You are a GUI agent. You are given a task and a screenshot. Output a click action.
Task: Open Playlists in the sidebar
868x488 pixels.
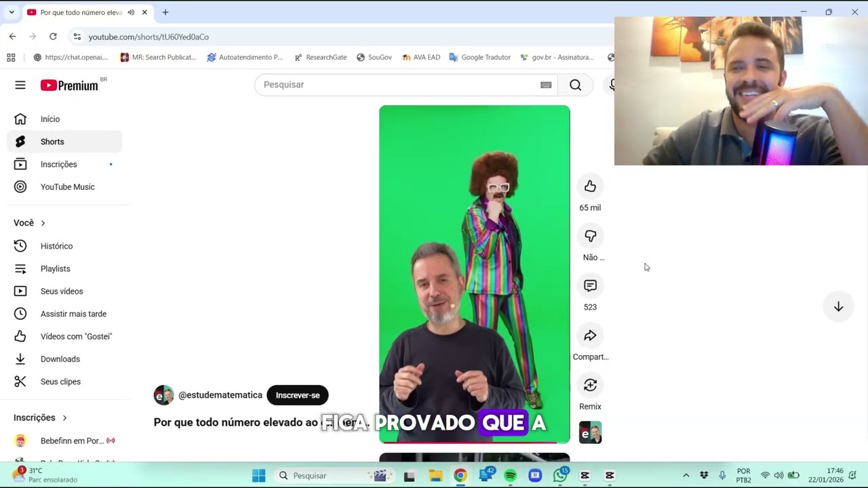[x=64, y=268]
